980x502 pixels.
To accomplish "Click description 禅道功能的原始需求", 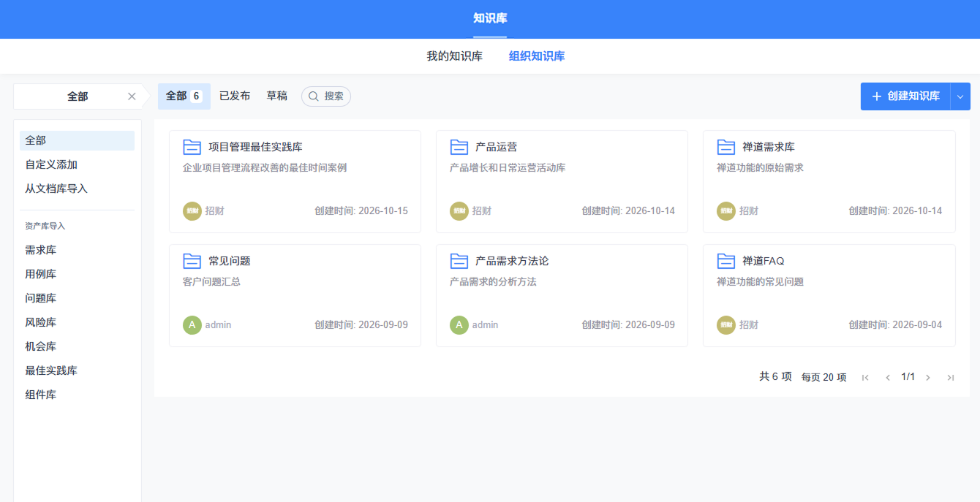I will [760, 167].
